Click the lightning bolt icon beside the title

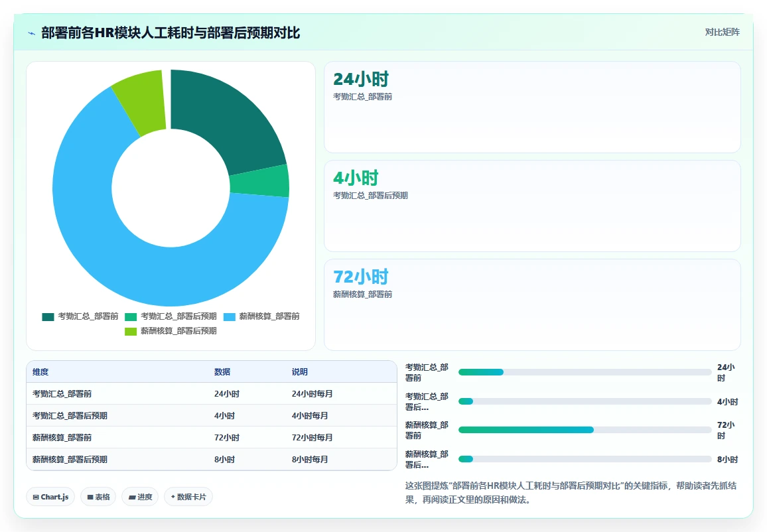coord(32,33)
